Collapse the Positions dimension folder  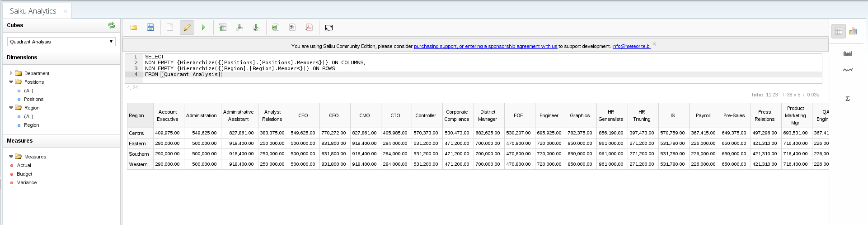11,82
